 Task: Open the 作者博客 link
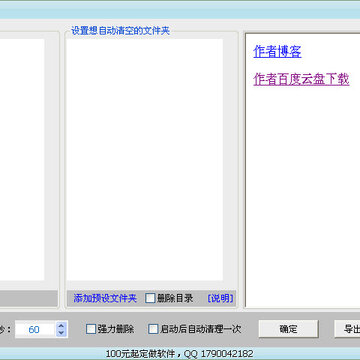coord(277,52)
